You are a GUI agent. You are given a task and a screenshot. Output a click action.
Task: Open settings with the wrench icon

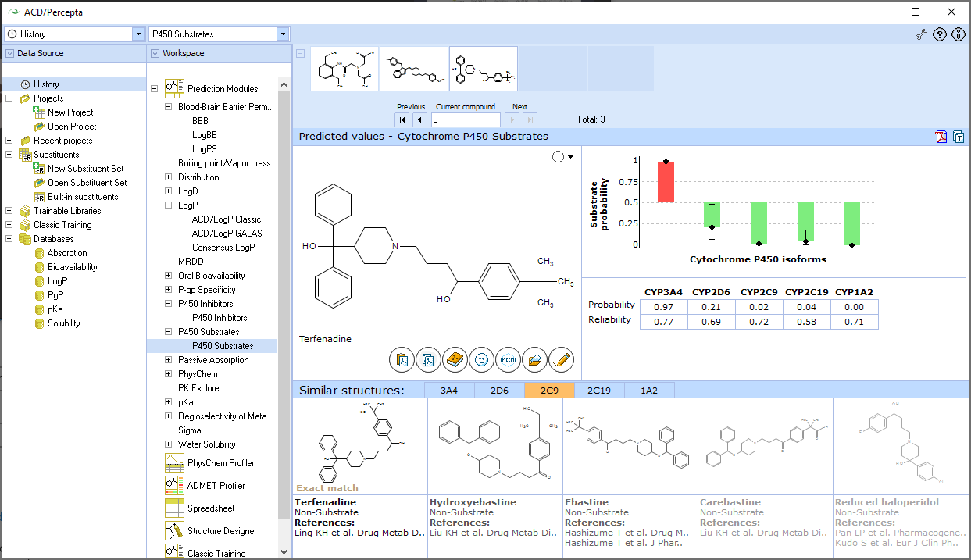click(922, 34)
